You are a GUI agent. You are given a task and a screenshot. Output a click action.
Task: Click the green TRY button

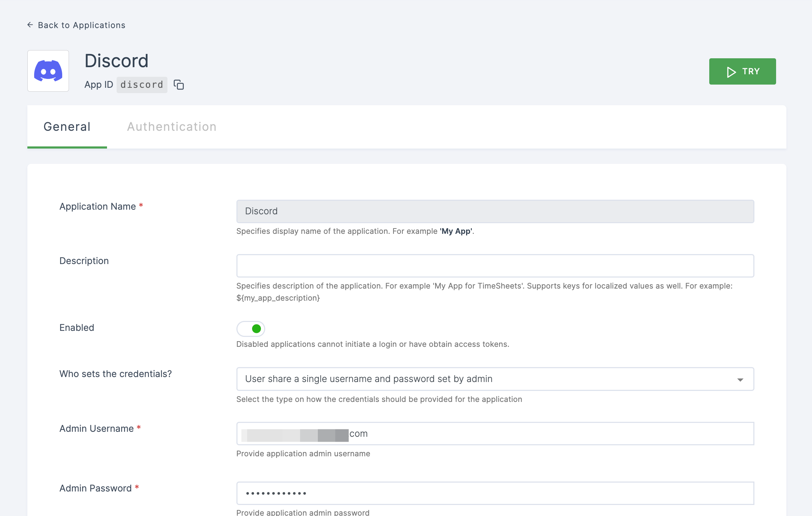pos(742,71)
